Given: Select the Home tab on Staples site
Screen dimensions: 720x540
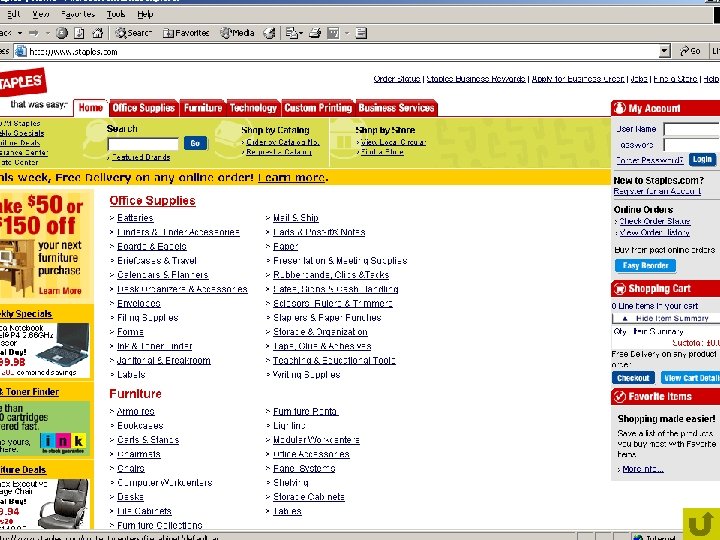Looking at the screenshot, I should coord(90,108).
